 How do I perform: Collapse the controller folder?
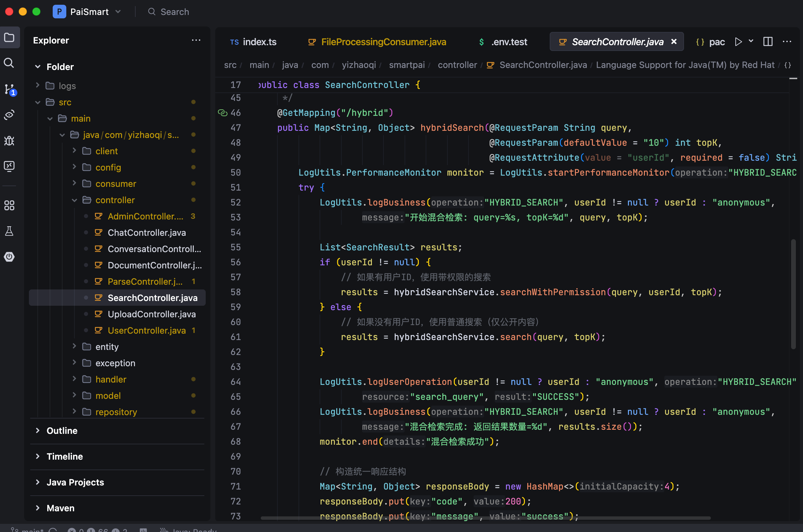74,200
